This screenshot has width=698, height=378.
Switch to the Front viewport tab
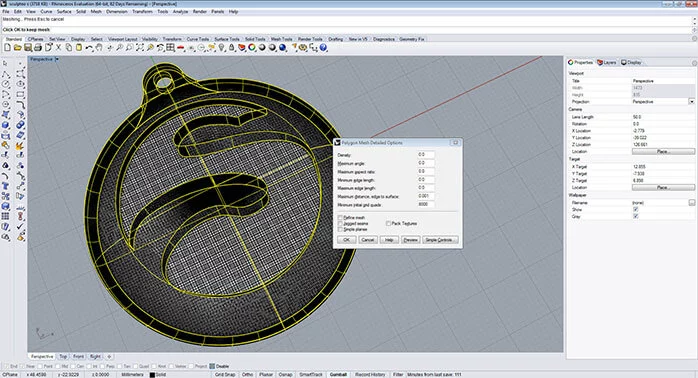click(78, 357)
